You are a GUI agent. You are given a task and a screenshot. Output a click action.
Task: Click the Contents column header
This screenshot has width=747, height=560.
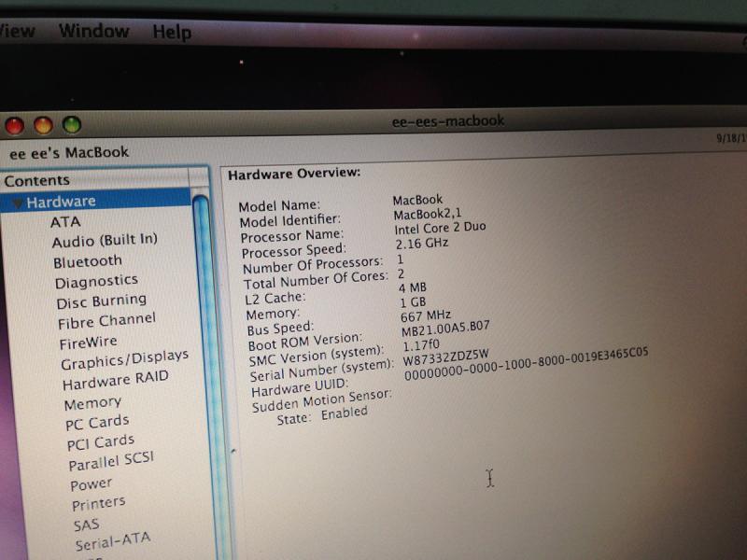point(95,179)
